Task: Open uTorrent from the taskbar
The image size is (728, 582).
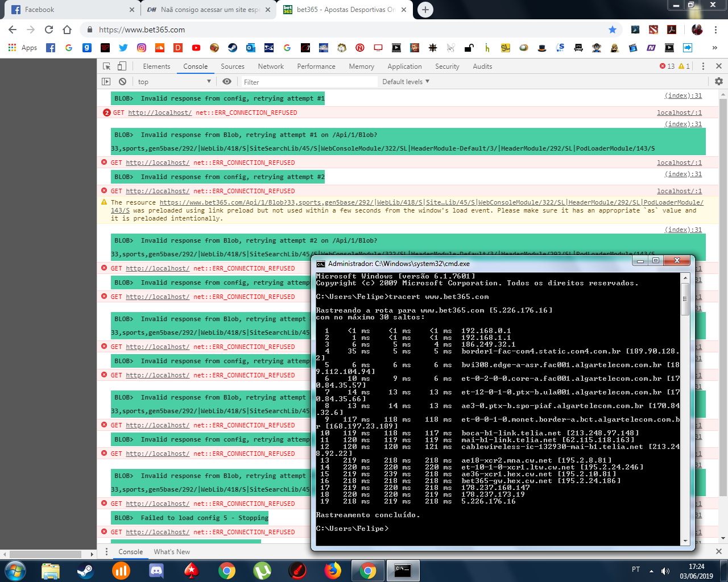Action: pyautogui.click(x=262, y=571)
